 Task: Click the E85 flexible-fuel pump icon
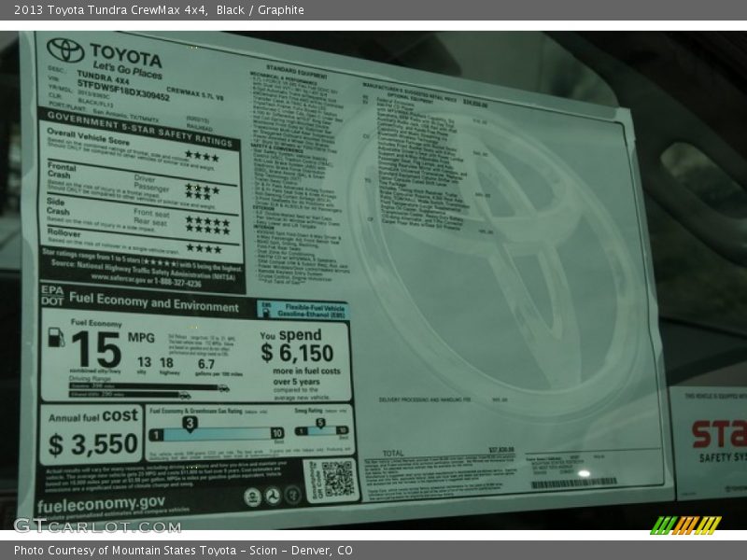tap(266, 309)
